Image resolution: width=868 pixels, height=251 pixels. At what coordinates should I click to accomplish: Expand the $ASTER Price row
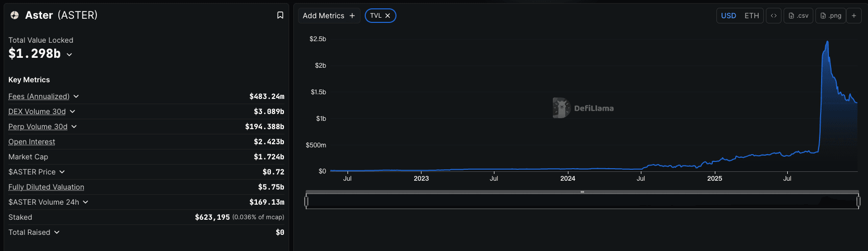(62, 172)
